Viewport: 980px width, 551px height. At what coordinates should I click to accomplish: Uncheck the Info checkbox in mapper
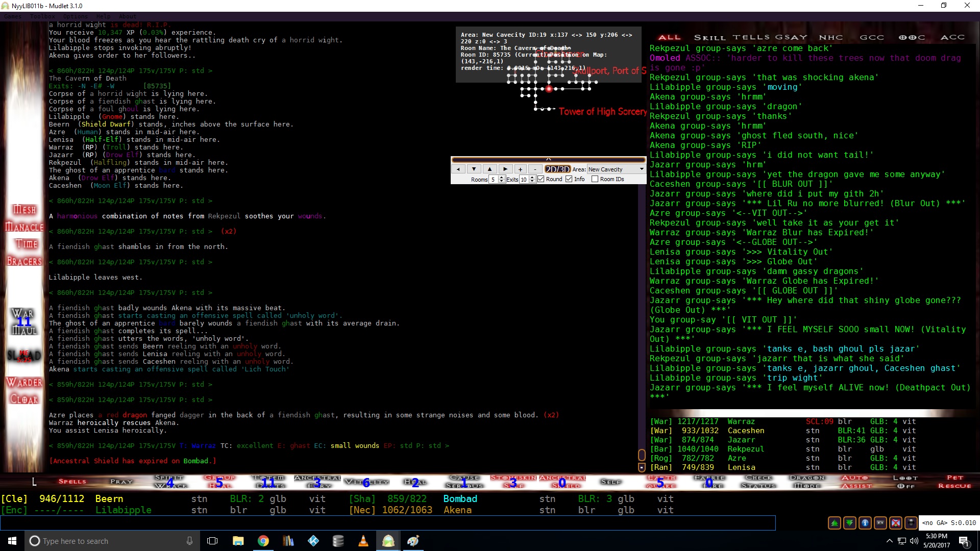pos(569,179)
